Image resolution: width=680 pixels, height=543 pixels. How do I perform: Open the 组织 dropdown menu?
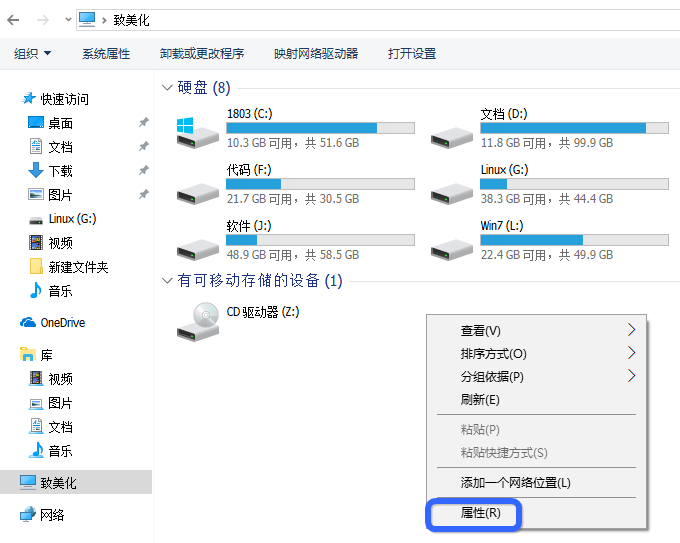click(x=33, y=54)
